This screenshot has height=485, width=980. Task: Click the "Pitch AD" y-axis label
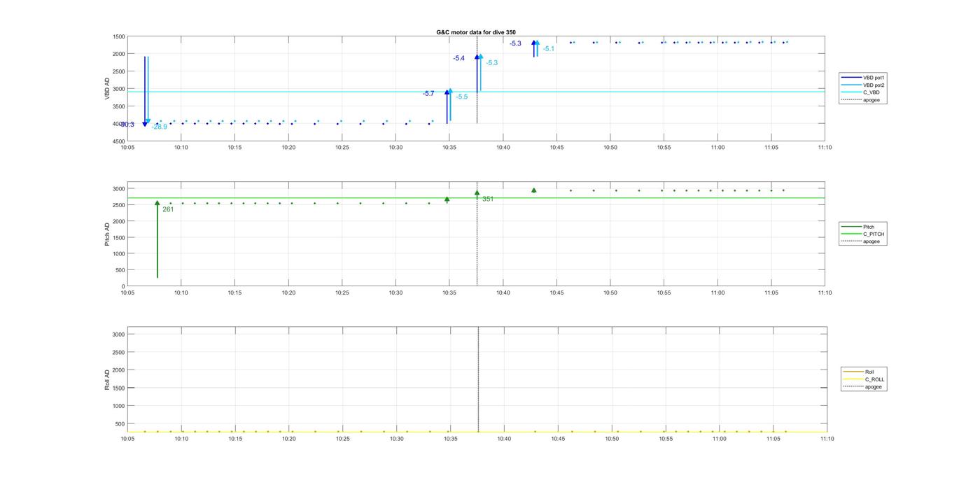[x=107, y=234]
